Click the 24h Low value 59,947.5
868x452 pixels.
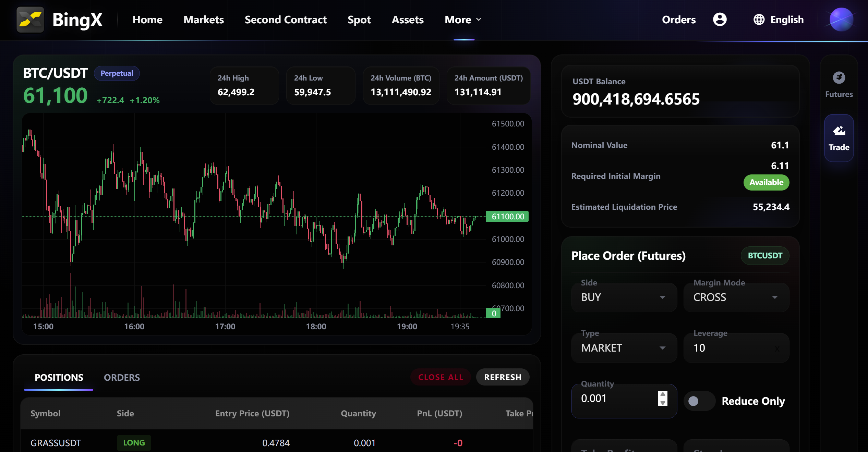pos(312,92)
